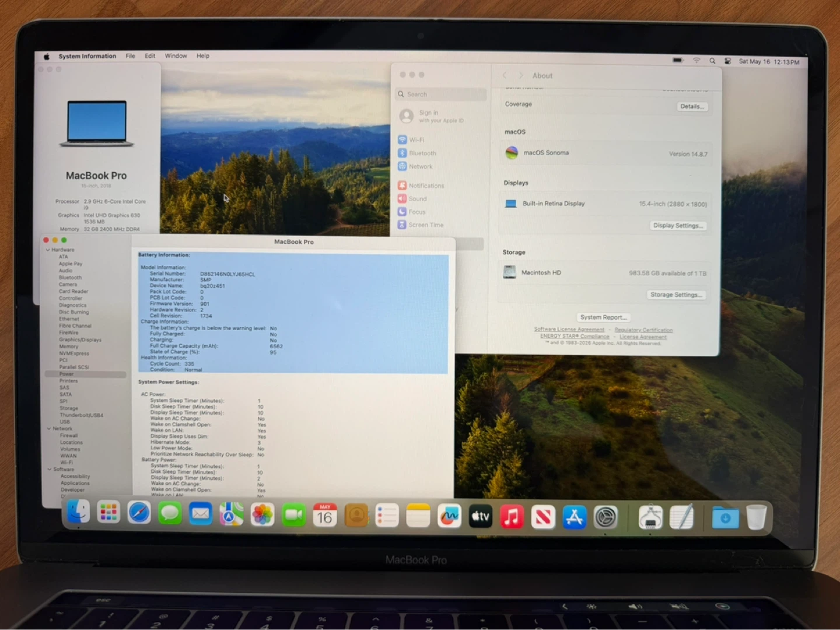Click System Information icon in Dock
840x630 pixels.
pos(650,517)
